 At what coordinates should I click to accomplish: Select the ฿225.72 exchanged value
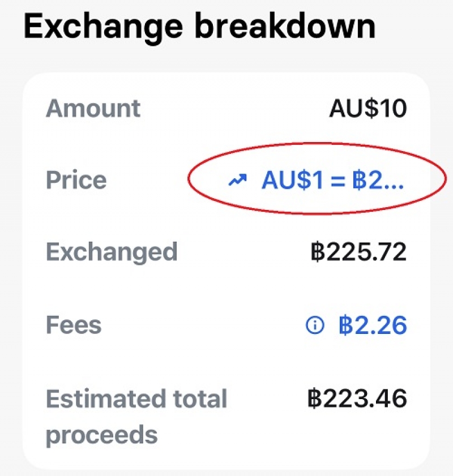(358, 252)
